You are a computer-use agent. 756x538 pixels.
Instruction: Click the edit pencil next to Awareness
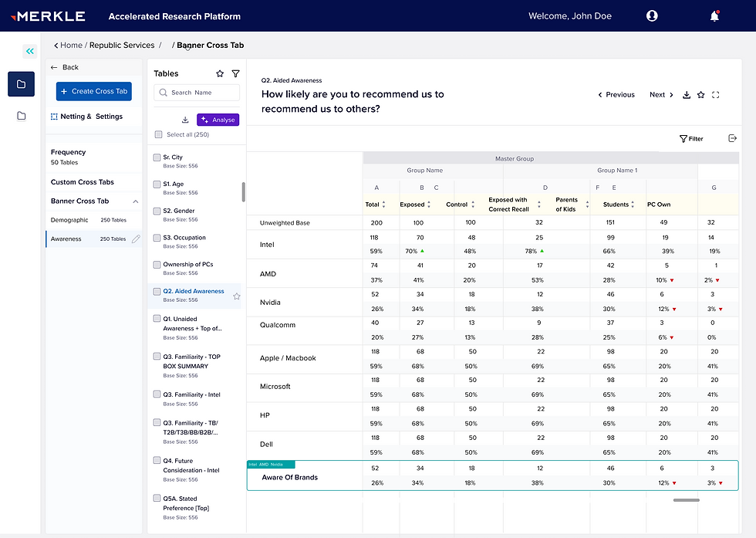point(136,239)
